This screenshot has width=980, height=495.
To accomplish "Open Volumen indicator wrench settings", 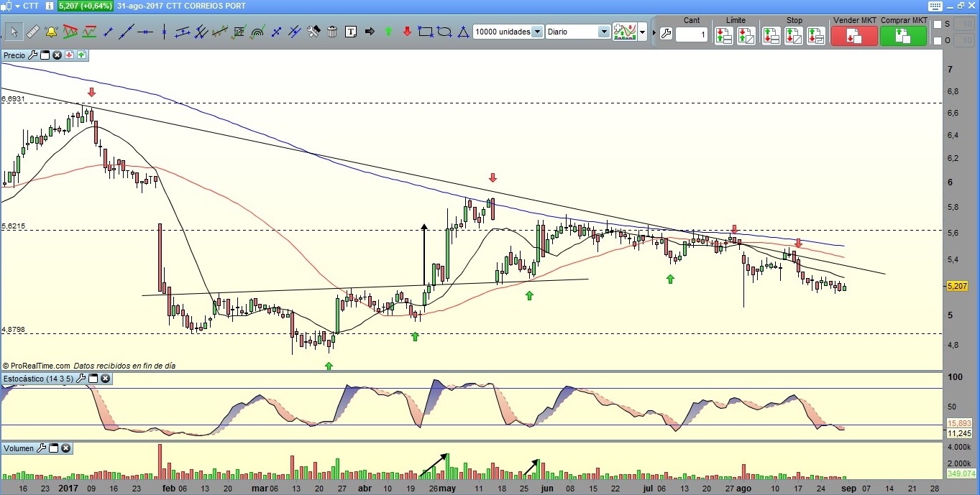I will point(41,448).
